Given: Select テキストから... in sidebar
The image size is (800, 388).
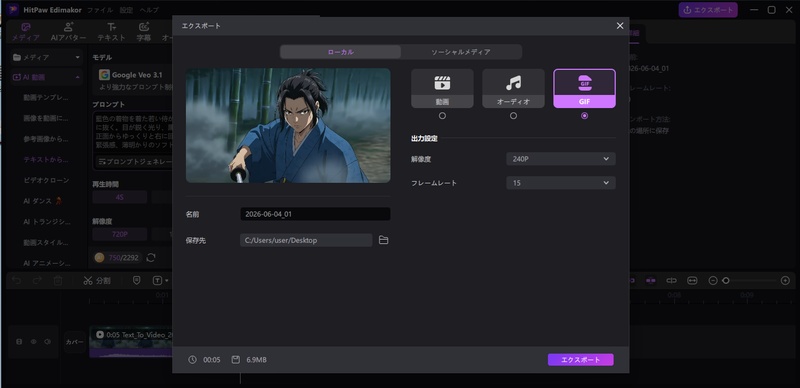Looking at the screenshot, I should [x=46, y=159].
